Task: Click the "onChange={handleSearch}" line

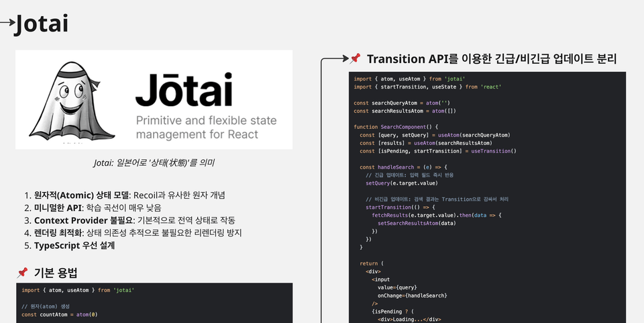Action: coord(413,295)
